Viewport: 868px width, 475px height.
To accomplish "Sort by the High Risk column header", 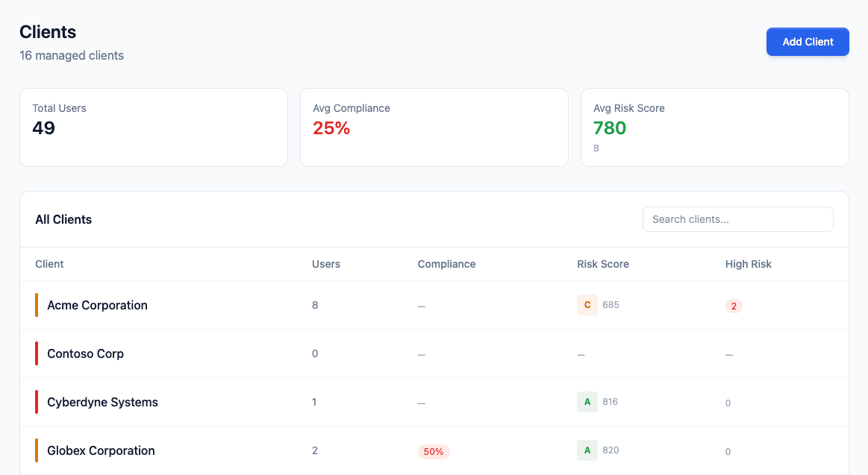I will [x=749, y=264].
